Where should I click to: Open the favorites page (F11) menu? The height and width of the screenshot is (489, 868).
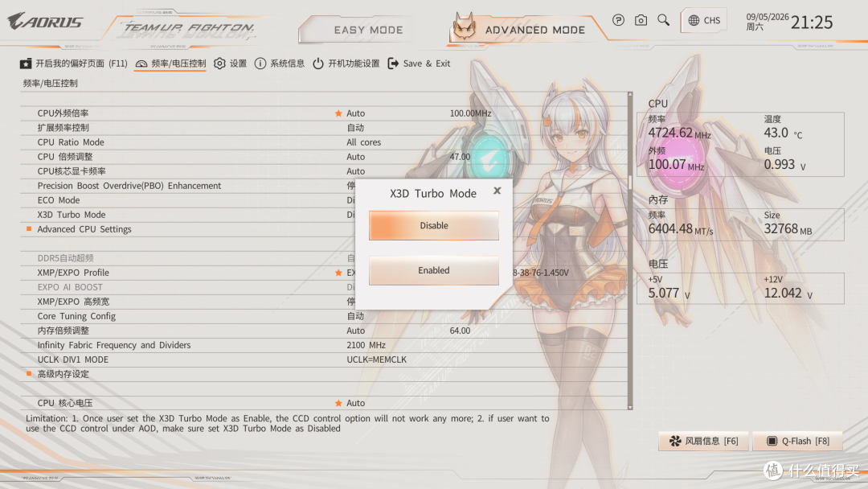74,64
